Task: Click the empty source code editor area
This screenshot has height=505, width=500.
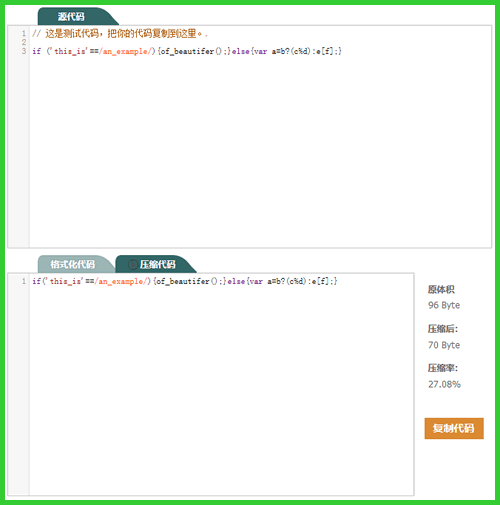Action: click(x=260, y=150)
